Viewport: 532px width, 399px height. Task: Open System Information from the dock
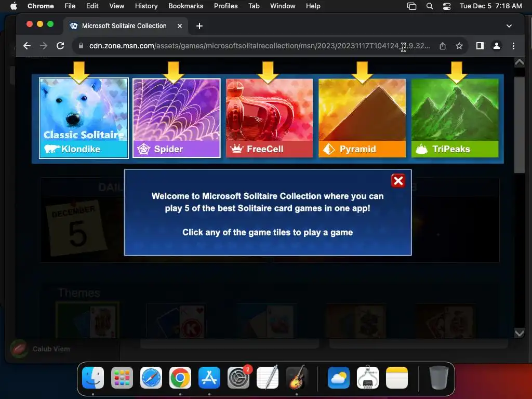click(x=368, y=378)
